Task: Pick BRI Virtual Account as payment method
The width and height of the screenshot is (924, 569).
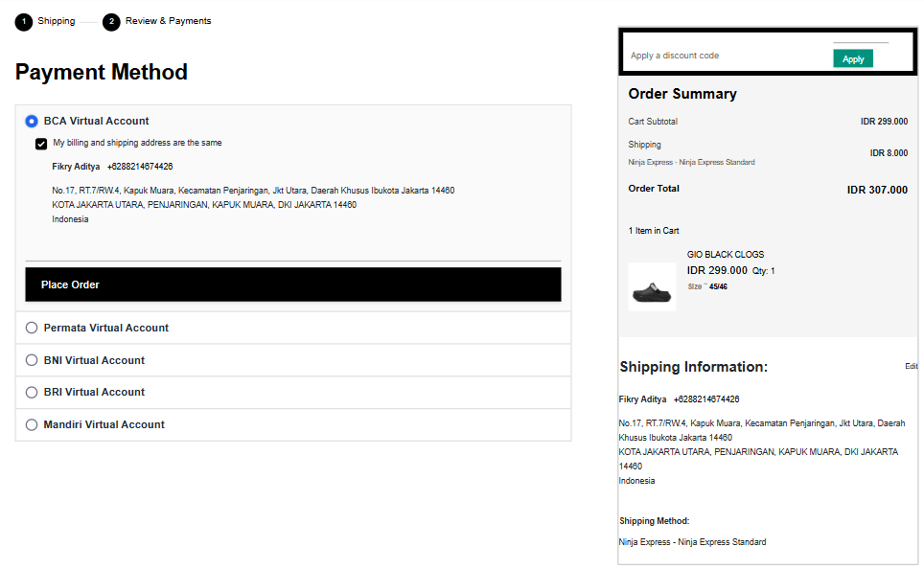Action: 32,392
